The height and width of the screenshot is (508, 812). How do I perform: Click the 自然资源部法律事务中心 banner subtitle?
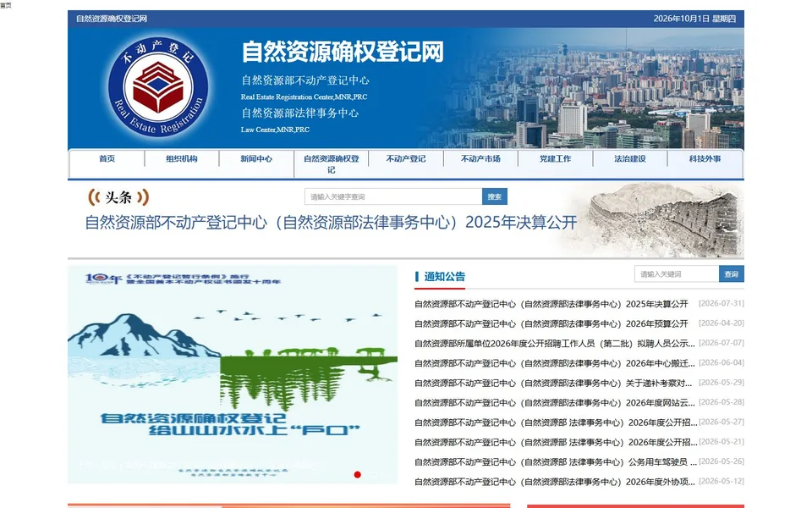pyautogui.click(x=299, y=113)
